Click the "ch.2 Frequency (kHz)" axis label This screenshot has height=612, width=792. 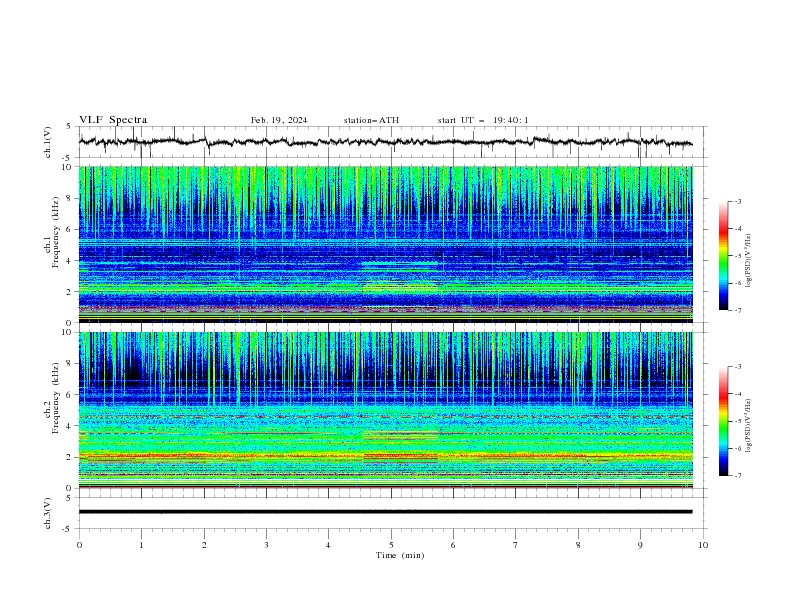click(52, 398)
